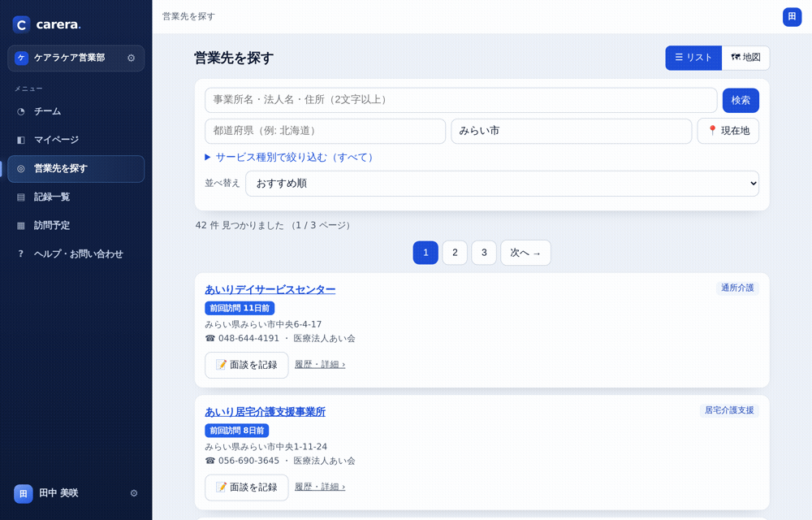This screenshot has width=812, height=520.
Task: Go to マイページ
Action: [x=76, y=140]
